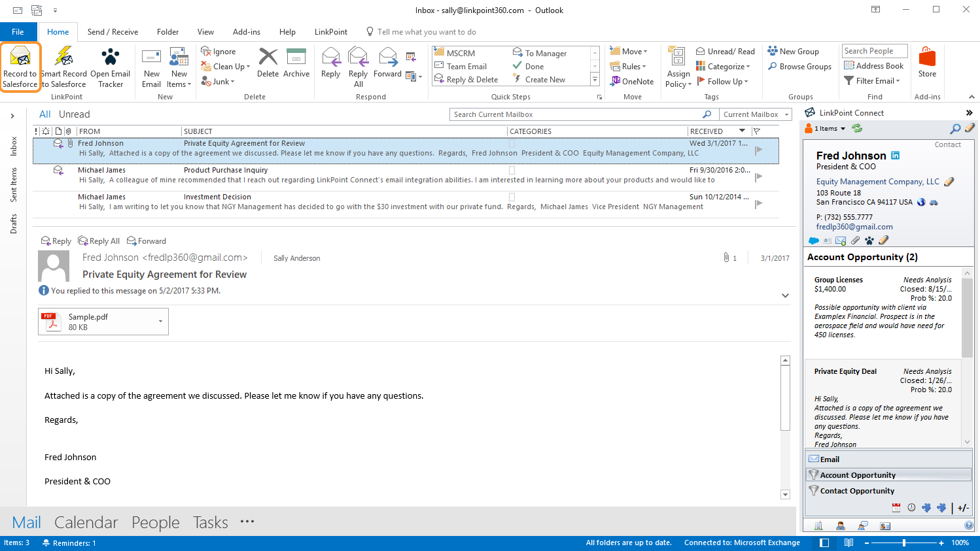Expand the message header chevron
Screen dimensions: 980x551
[785, 295]
